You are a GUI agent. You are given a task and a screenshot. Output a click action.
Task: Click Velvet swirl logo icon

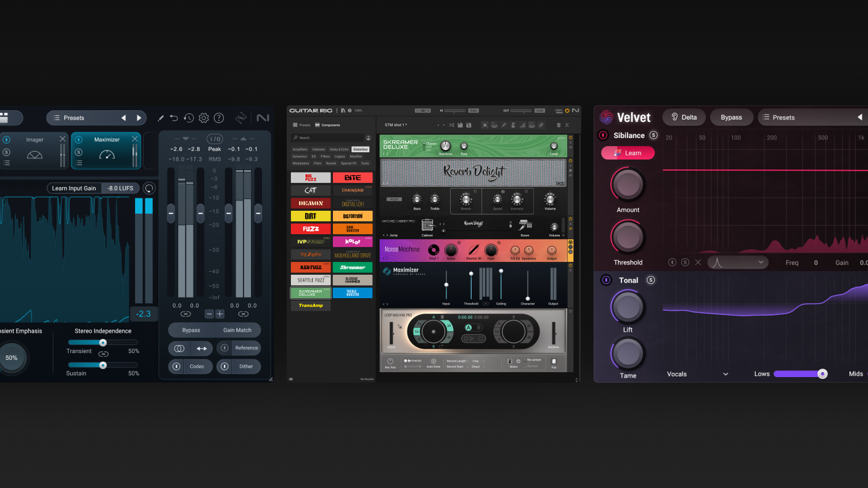point(606,117)
